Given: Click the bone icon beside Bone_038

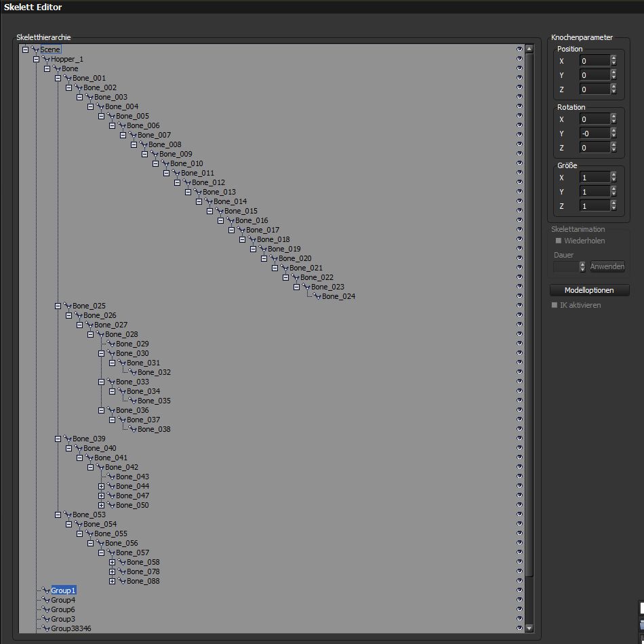Looking at the screenshot, I should click(133, 429).
